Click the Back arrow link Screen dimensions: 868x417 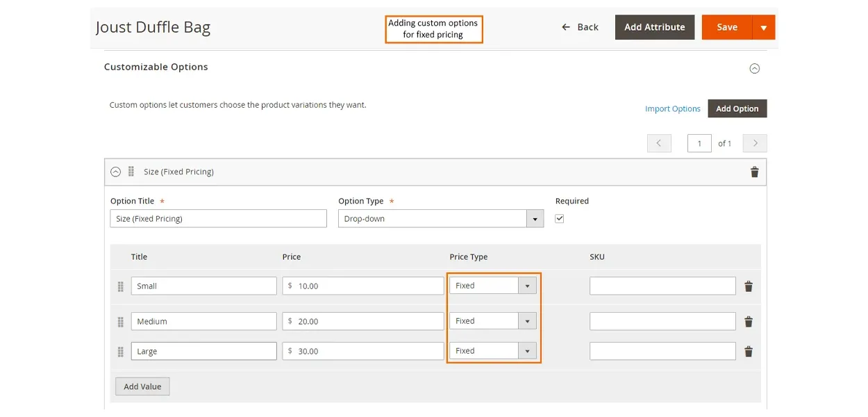pyautogui.click(x=580, y=27)
